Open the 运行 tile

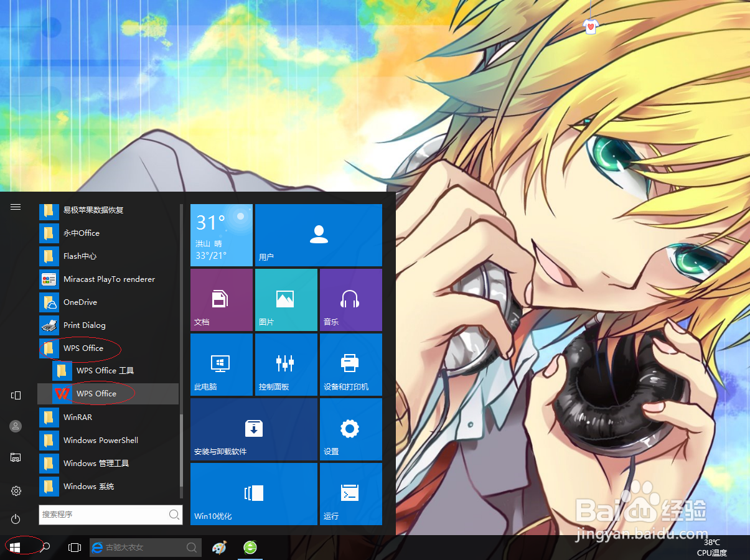pyautogui.click(x=351, y=494)
